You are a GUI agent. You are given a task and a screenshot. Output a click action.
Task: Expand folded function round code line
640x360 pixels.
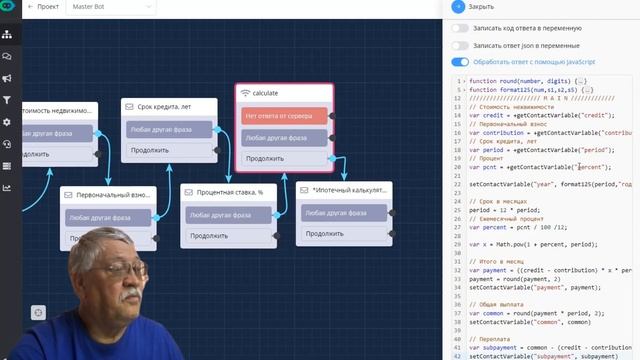(x=464, y=81)
